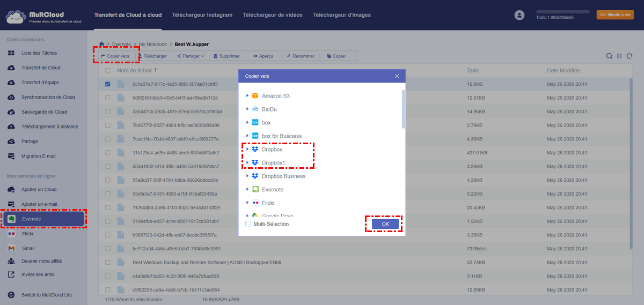Image resolution: width=644 pixels, height=305 pixels.
Task: Check the file 50aa1902-bf14 checkbox
Action: coord(108,166)
